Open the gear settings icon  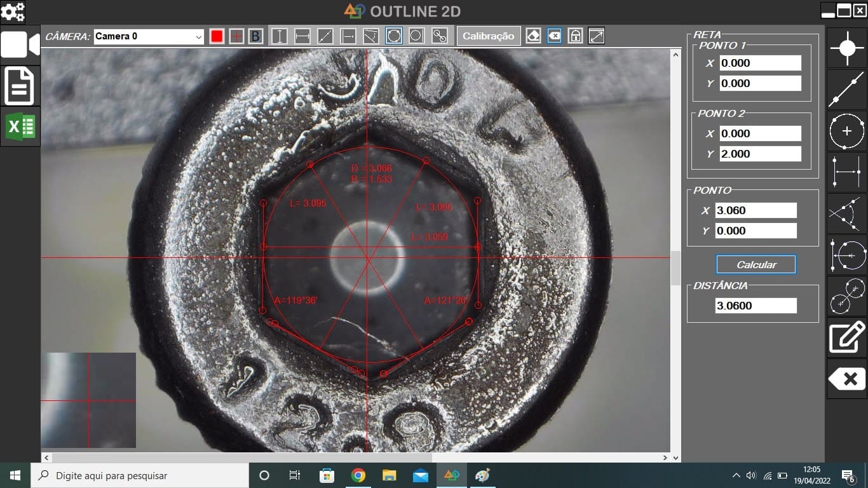[x=13, y=11]
